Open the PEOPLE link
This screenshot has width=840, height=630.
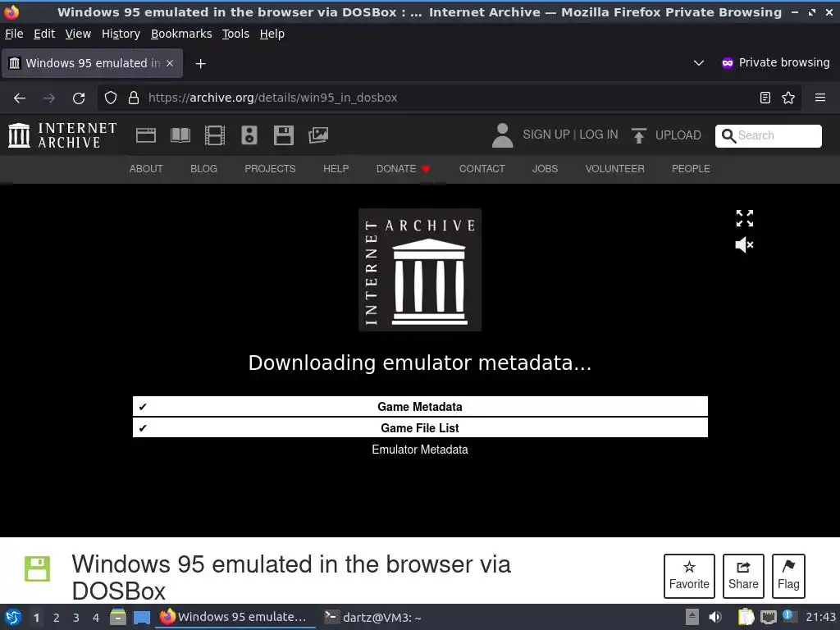pyautogui.click(x=691, y=169)
